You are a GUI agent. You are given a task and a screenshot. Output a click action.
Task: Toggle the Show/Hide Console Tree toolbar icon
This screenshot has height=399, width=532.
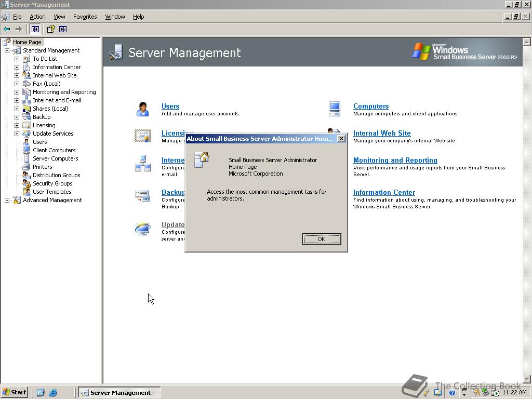(35, 29)
